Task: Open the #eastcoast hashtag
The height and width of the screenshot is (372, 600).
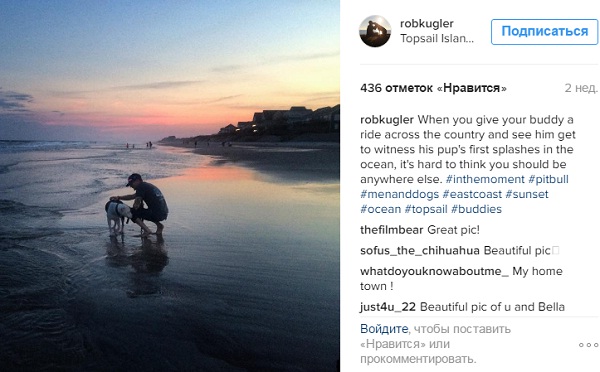Action: pos(472,194)
